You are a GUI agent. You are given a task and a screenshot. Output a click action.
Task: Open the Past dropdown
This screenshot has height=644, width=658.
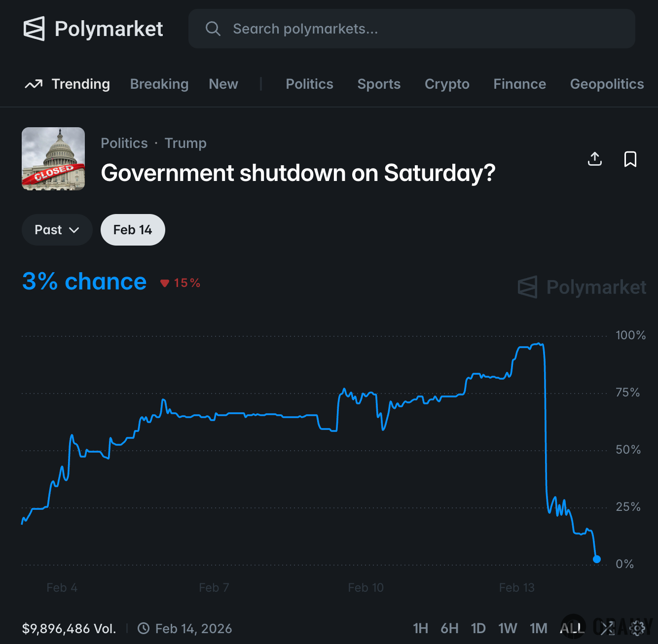(x=57, y=229)
